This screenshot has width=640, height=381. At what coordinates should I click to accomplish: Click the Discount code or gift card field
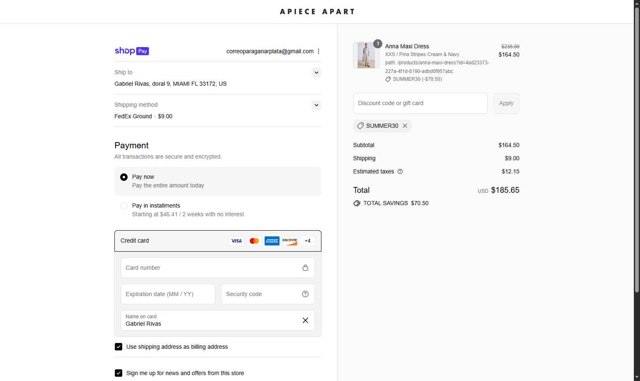(420, 103)
